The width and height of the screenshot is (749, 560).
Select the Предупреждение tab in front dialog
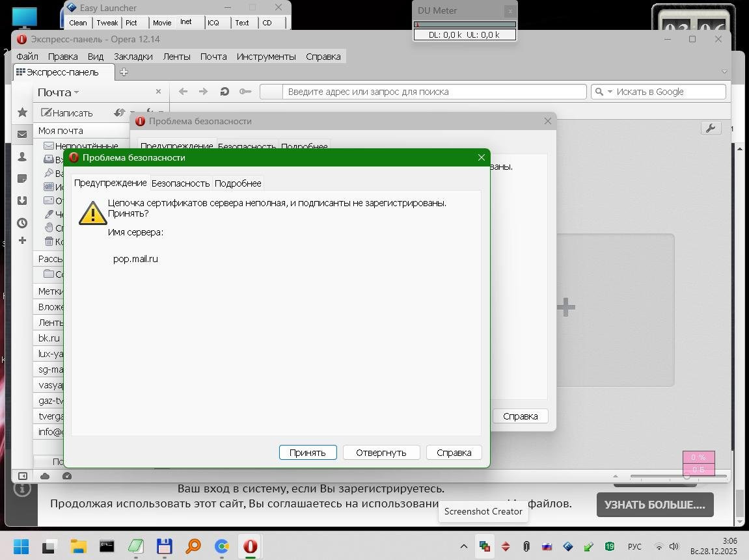[111, 183]
